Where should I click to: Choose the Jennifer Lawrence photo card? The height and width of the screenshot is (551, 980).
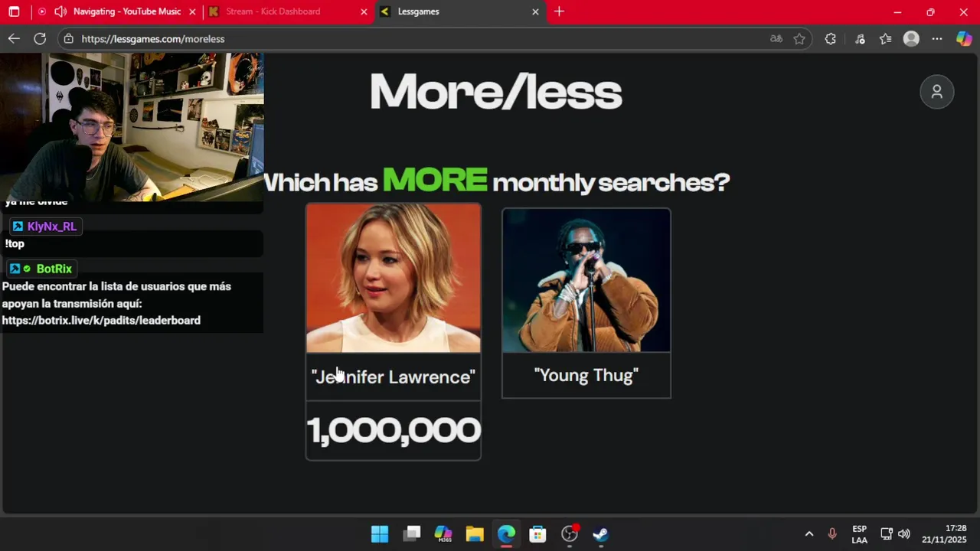pyautogui.click(x=394, y=279)
